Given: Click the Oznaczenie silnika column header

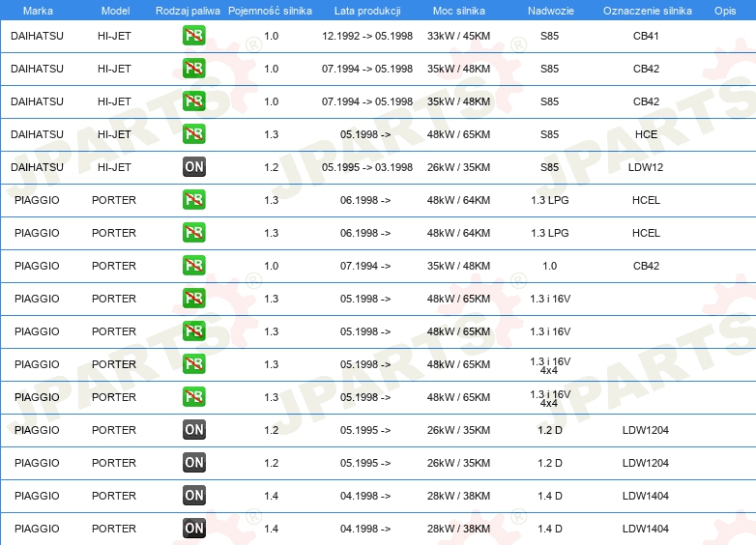Looking at the screenshot, I should (x=648, y=11).
